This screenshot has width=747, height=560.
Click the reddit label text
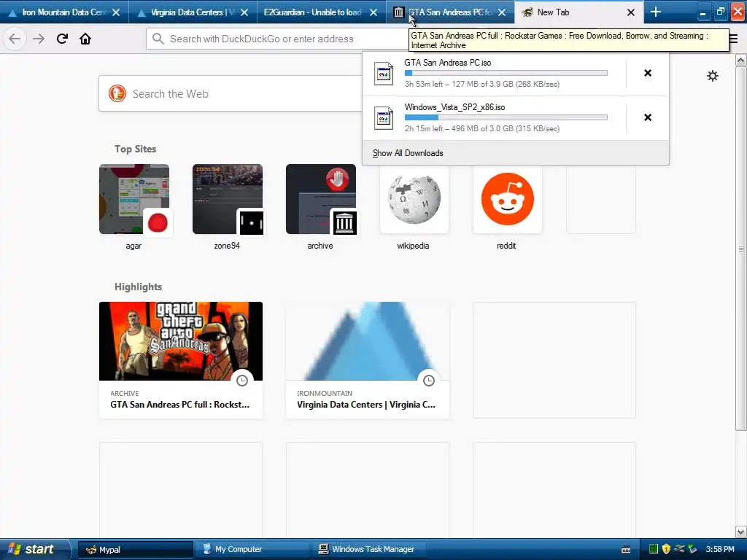pos(506,246)
